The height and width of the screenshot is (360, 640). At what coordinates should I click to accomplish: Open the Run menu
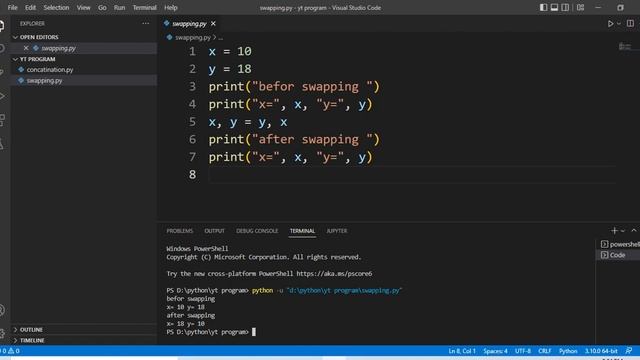pyautogui.click(x=120, y=7)
